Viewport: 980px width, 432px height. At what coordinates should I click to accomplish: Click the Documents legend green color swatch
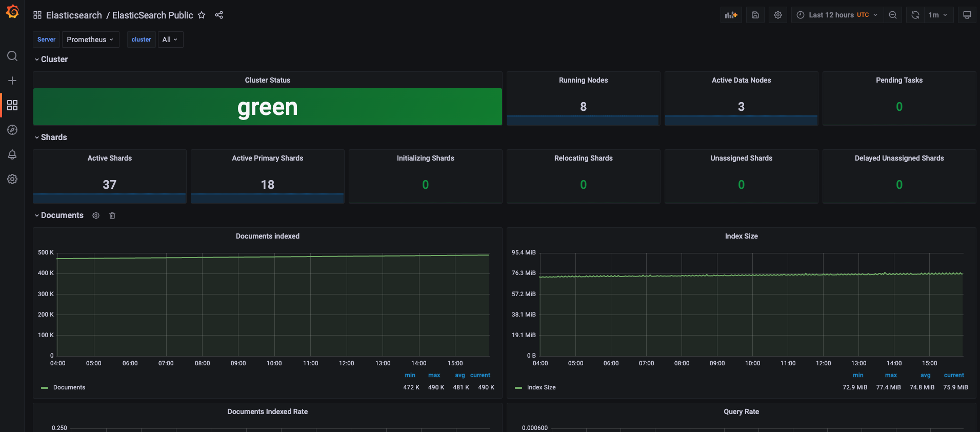[45, 388]
